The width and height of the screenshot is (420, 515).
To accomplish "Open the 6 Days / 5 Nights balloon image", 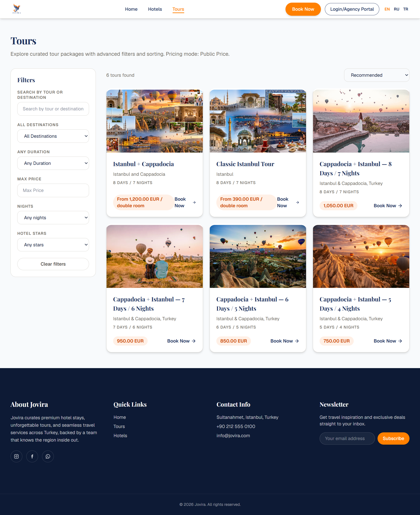I will coord(258,256).
